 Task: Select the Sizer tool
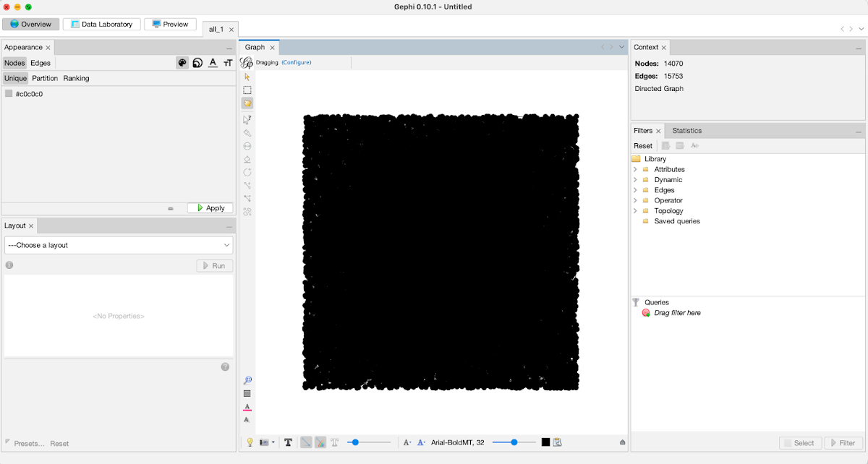(247, 146)
